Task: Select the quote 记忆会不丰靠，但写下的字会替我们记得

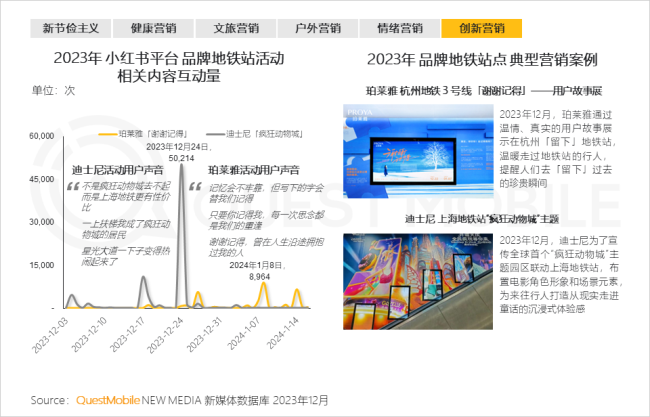Action: pos(266,193)
